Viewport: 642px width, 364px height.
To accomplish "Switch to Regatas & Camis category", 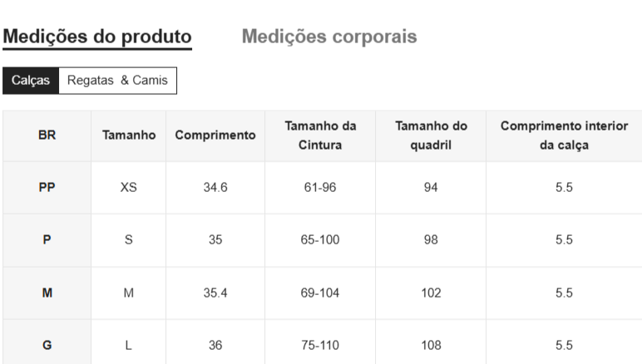I will tap(117, 81).
